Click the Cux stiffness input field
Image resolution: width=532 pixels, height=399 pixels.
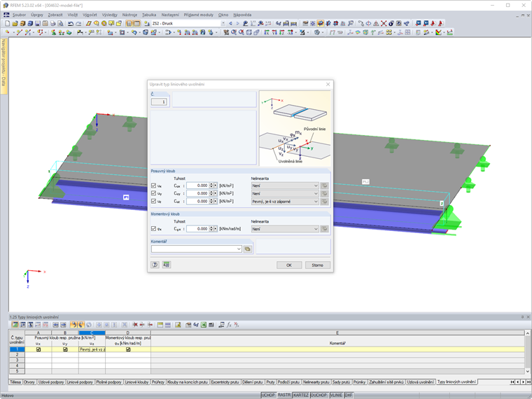[x=197, y=185]
